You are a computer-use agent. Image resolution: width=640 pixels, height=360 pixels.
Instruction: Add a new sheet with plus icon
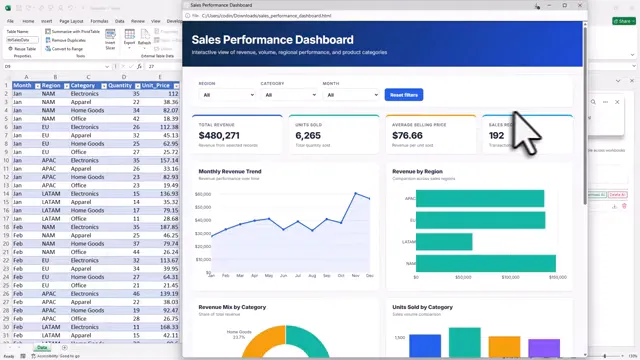point(64,348)
